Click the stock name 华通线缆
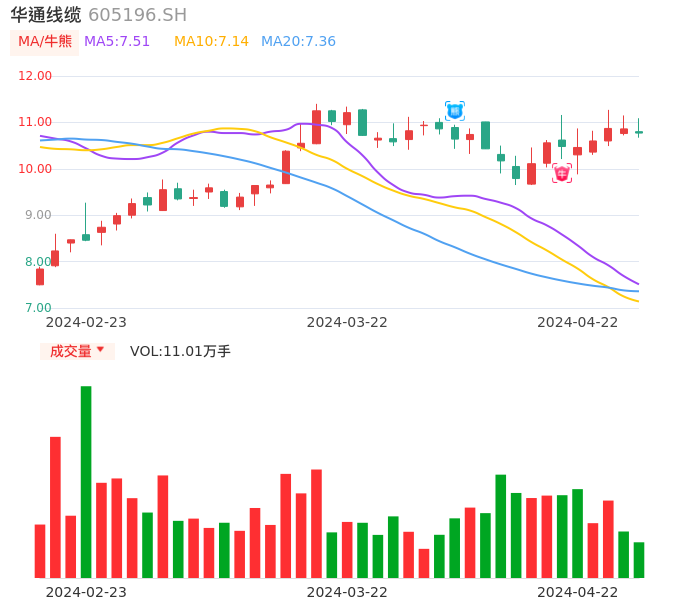 click(46, 15)
